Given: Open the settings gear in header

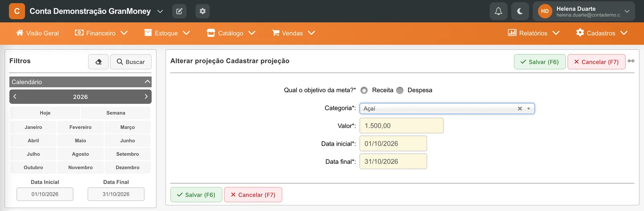Looking at the screenshot, I should pyautogui.click(x=202, y=11).
